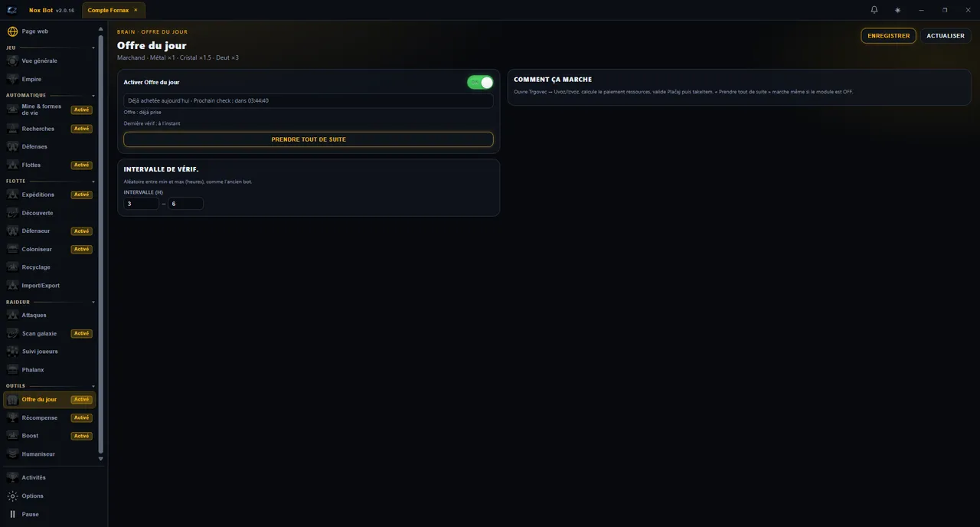Click the Activé badge next to Coloniseur
The height and width of the screenshot is (527, 980).
[x=81, y=249]
